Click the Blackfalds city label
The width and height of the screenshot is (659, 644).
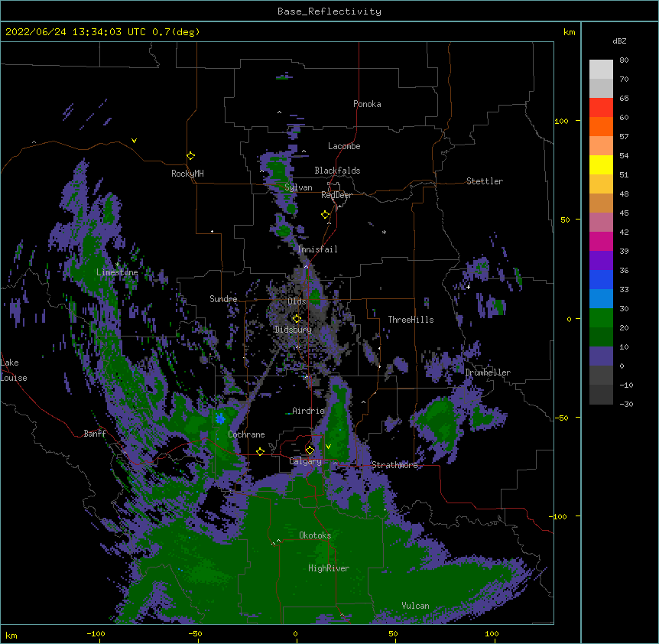click(337, 171)
